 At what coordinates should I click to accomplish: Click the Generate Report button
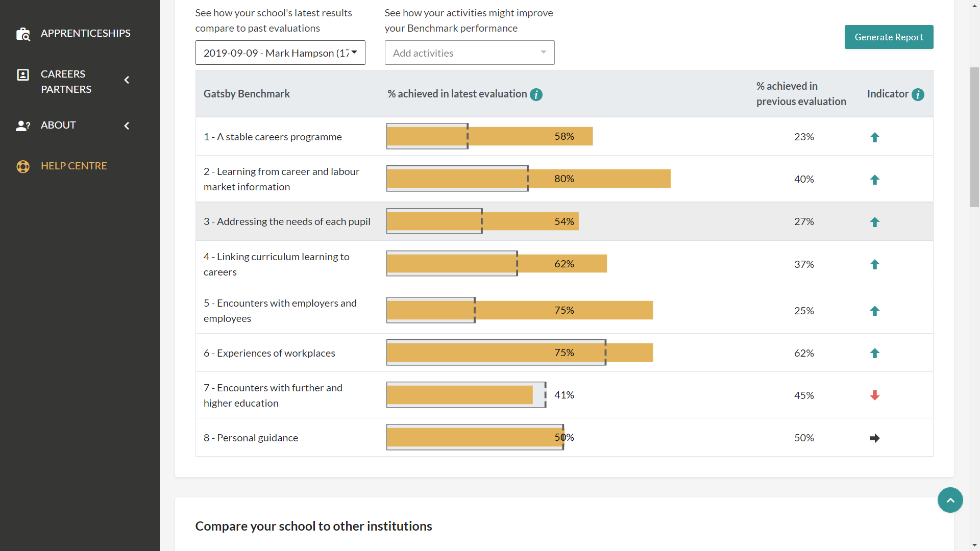coord(888,37)
